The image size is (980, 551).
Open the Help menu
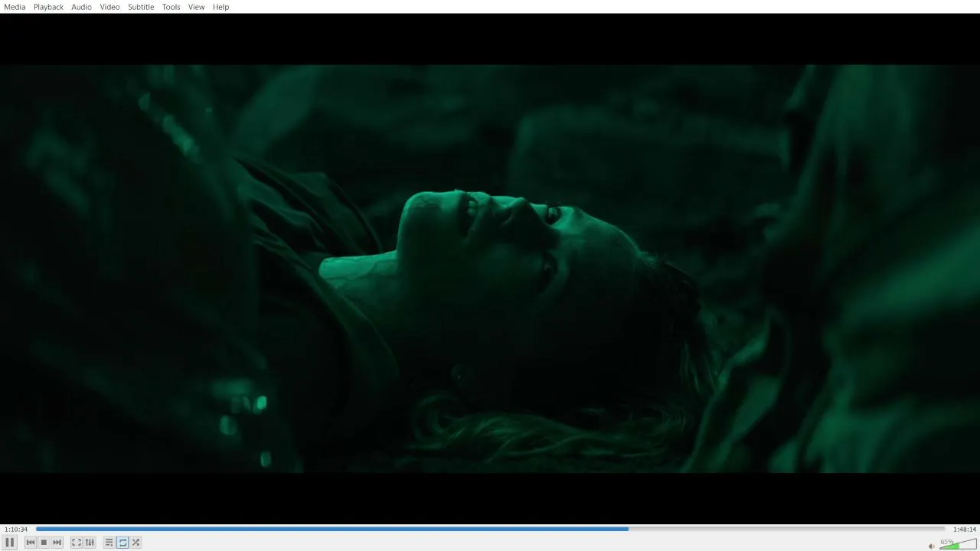(x=221, y=7)
